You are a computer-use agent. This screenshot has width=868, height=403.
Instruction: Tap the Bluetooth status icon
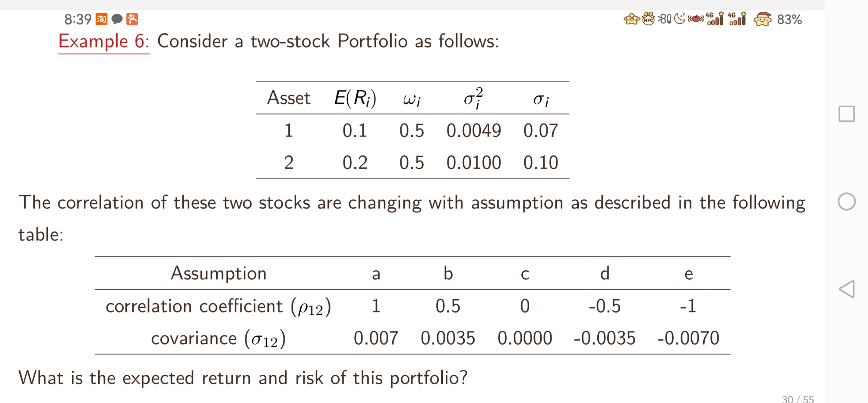[x=665, y=19]
